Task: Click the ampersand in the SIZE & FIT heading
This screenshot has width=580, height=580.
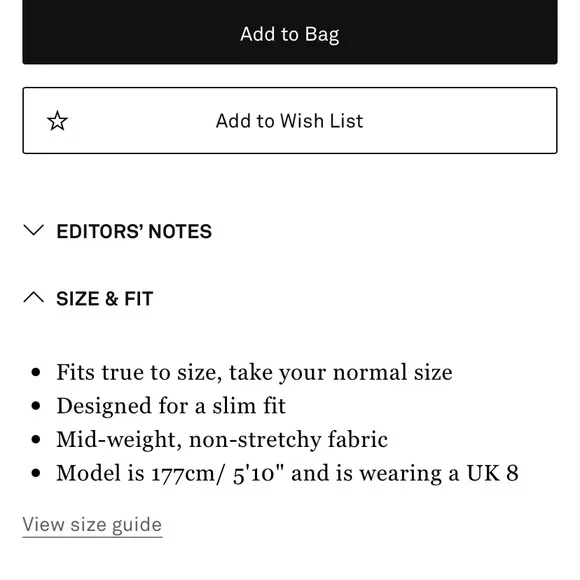Action: pos(111,299)
